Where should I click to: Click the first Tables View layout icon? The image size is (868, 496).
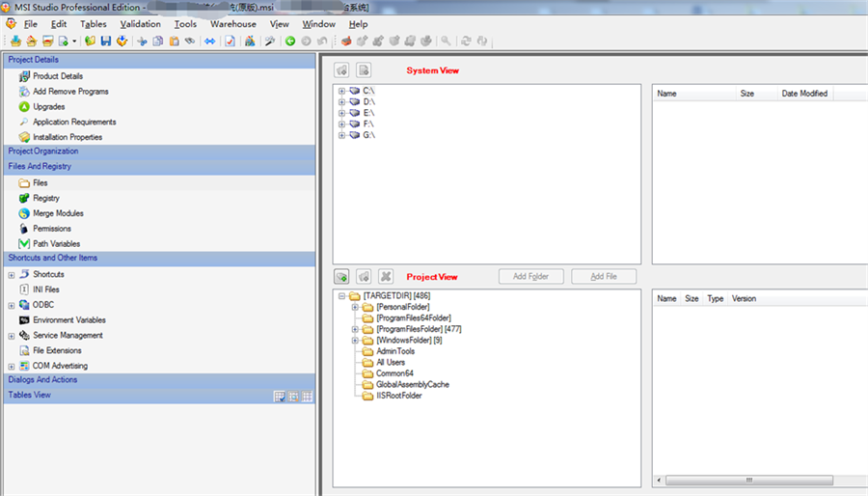pos(280,396)
